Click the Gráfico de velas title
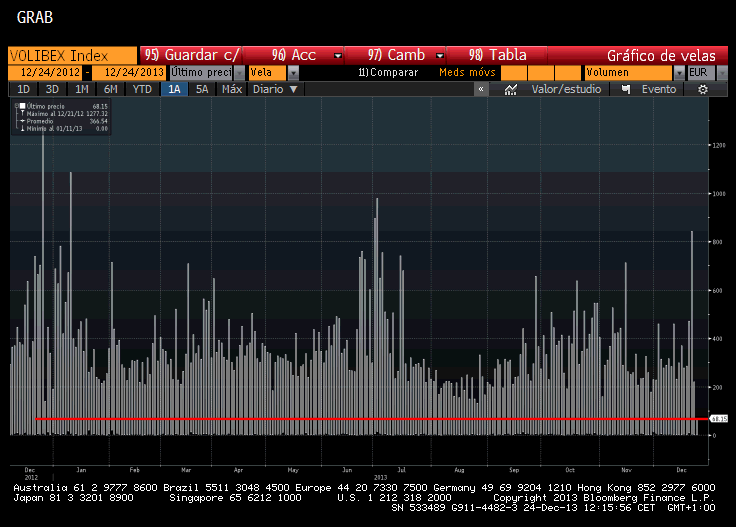Screen dimensions: 736x527 (x=661, y=56)
